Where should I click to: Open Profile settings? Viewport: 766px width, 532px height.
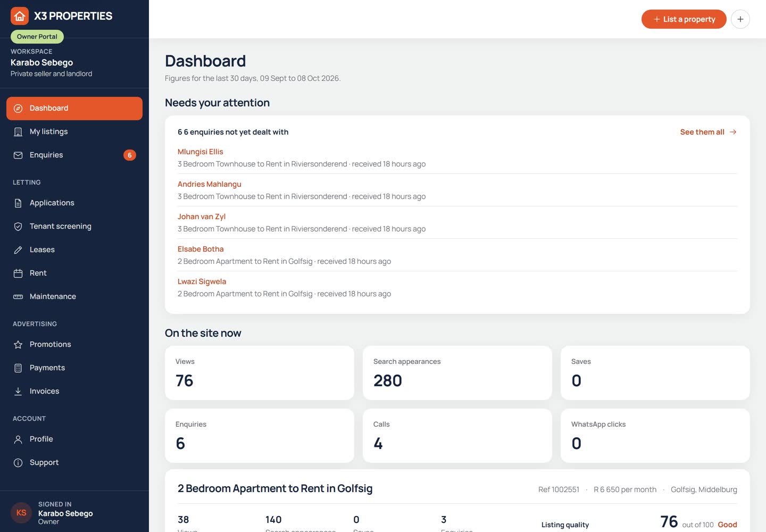coord(74,439)
